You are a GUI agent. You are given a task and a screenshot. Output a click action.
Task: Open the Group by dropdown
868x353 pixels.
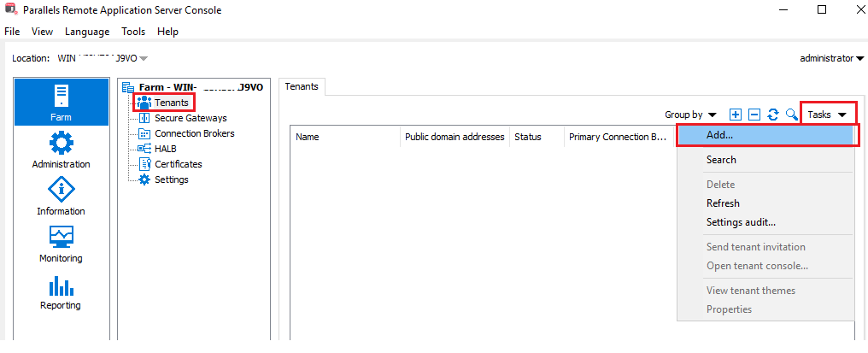[690, 115]
